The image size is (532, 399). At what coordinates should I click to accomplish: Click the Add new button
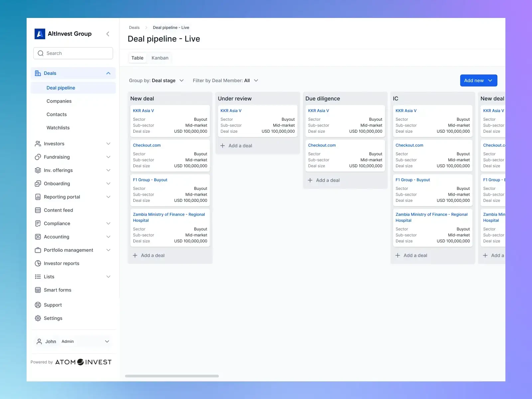(x=478, y=80)
